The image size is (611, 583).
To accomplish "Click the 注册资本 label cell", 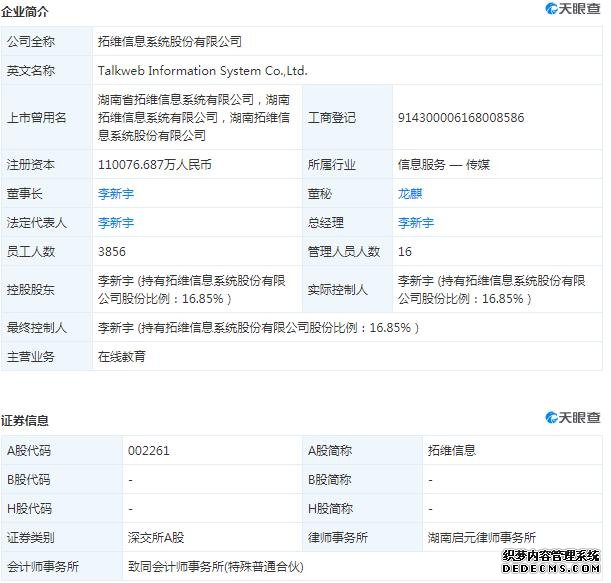I will point(47,164).
